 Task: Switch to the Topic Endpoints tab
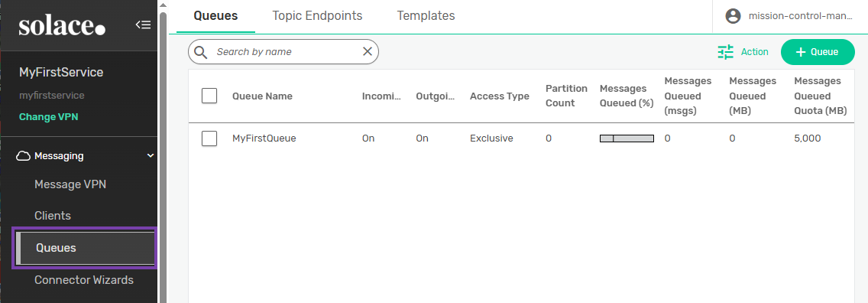(317, 15)
